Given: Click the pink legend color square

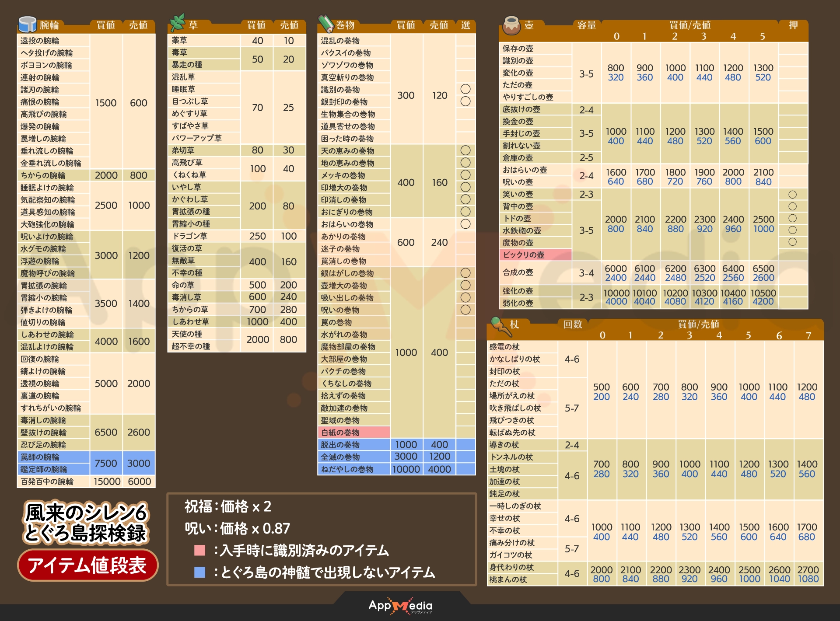Looking at the screenshot, I should coord(200,550).
